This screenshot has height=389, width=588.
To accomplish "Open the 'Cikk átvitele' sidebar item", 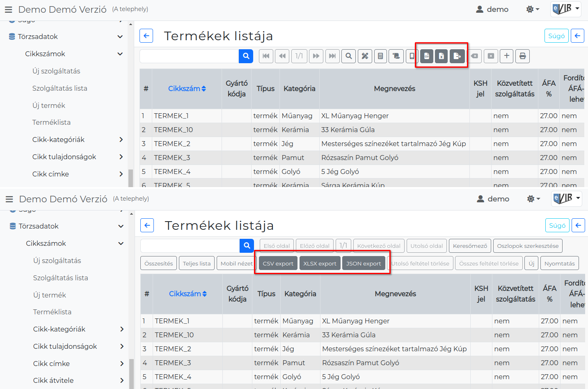I will pos(53,380).
